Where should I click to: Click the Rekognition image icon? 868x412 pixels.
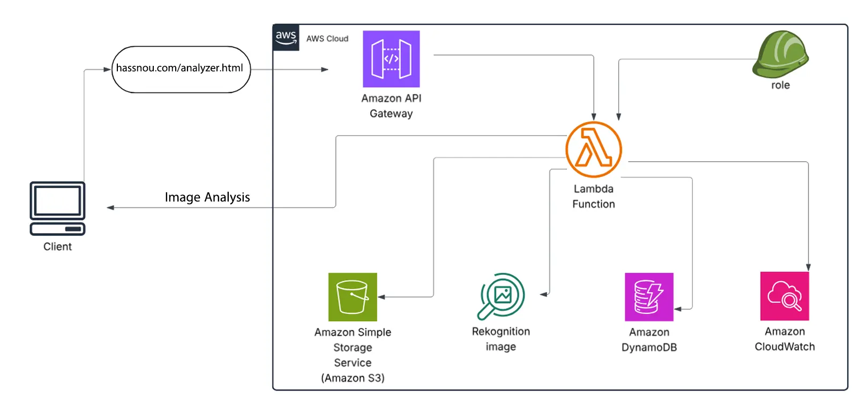click(x=501, y=296)
